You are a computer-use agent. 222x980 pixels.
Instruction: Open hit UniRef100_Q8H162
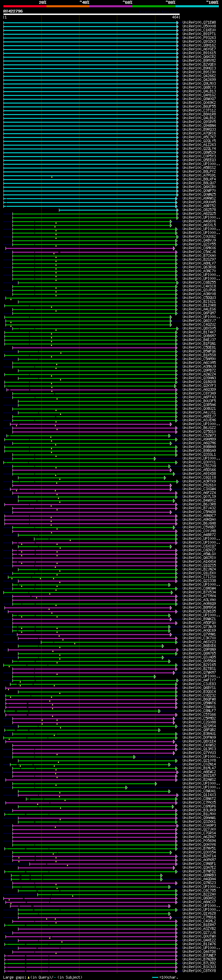click(x=199, y=45)
